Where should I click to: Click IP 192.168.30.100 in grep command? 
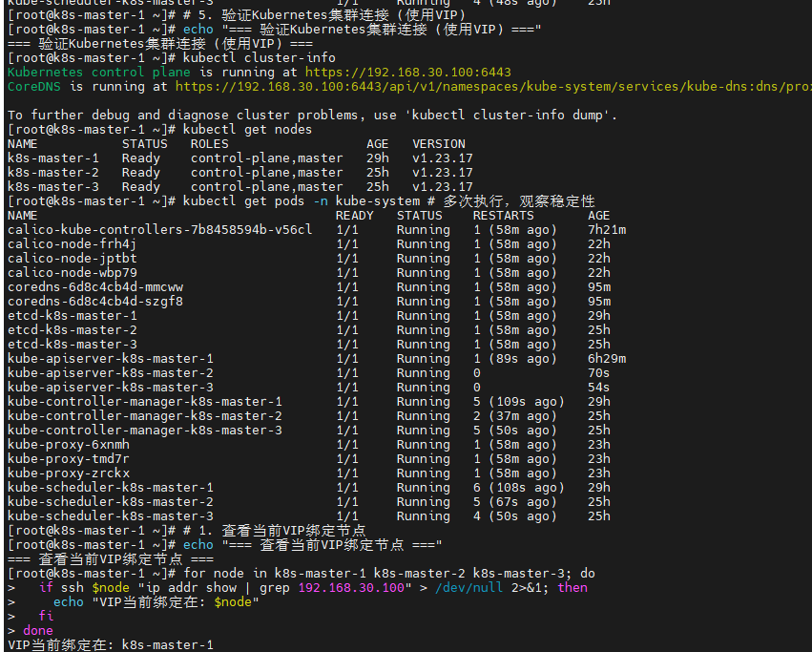351,588
